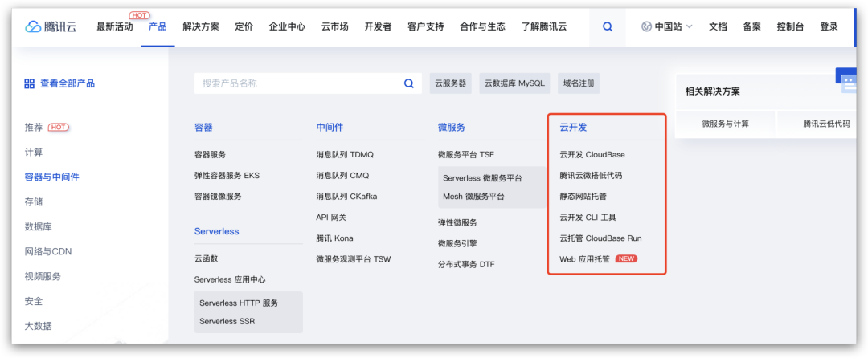
Task: Open Serverless HTTP 服务 link
Action: [x=239, y=303]
